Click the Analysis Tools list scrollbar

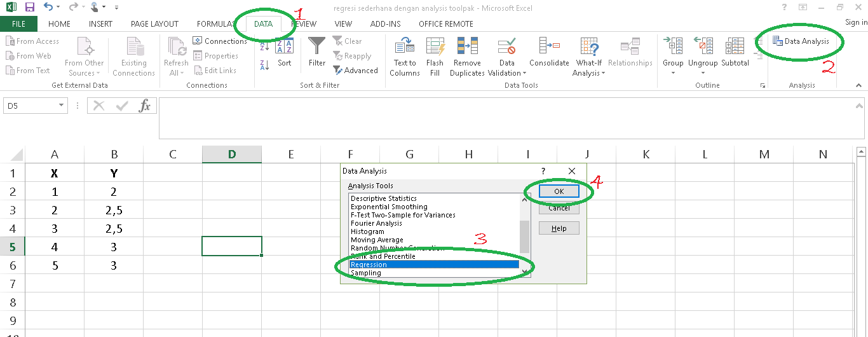pyautogui.click(x=525, y=235)
